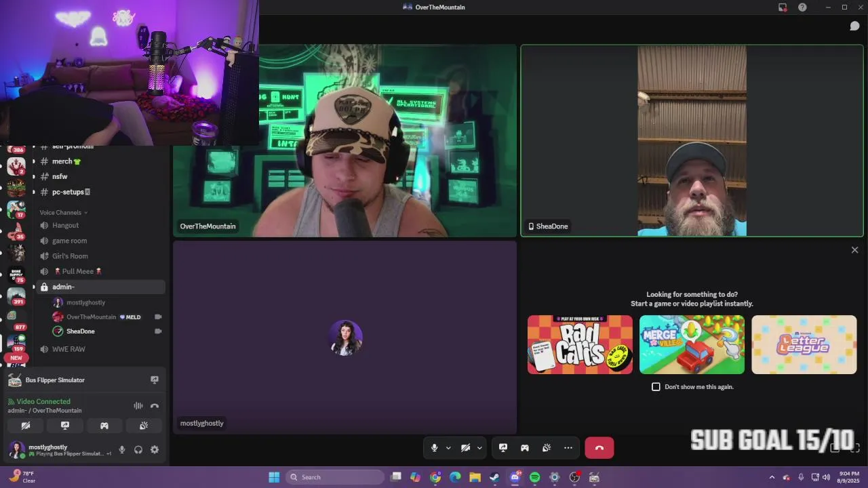This screenshot has height=488, width=868.
Task: Open camera options dropdown arrow
Action: (479, 448)
